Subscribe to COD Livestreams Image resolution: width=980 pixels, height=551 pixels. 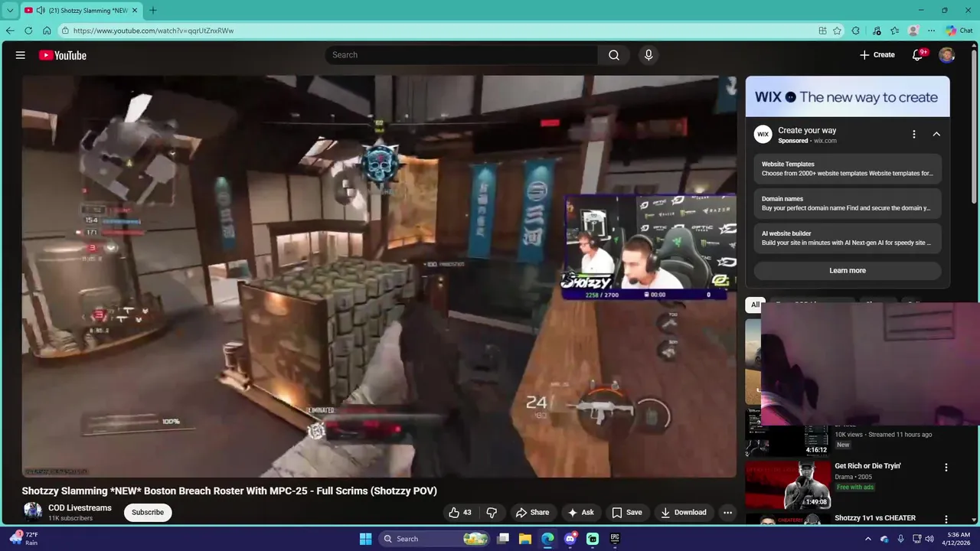pos(148,513)
